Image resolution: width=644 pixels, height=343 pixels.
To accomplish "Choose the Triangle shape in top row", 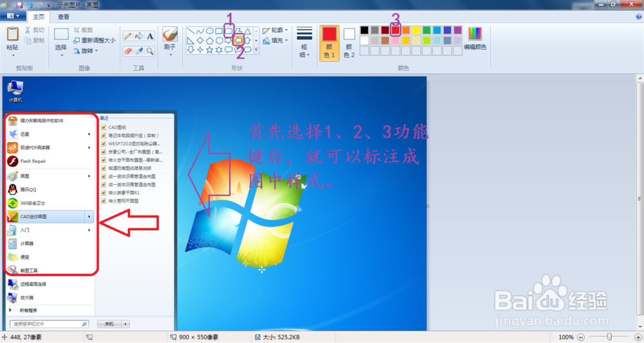I will click(248, 31).
